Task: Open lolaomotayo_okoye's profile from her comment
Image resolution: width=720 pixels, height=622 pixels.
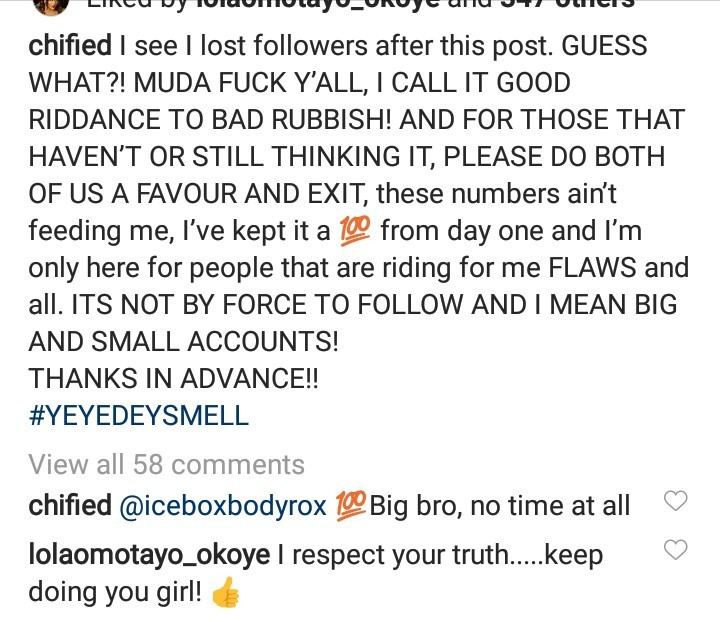Action: [x=149, y=555]
